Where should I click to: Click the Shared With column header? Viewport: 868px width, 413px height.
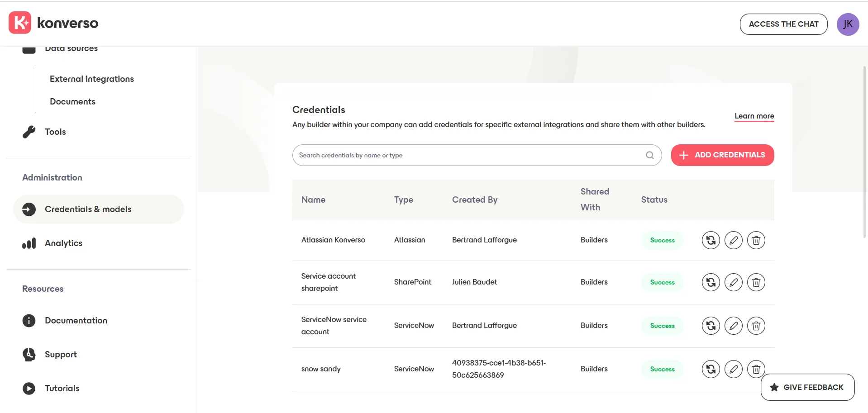(595, 199)
